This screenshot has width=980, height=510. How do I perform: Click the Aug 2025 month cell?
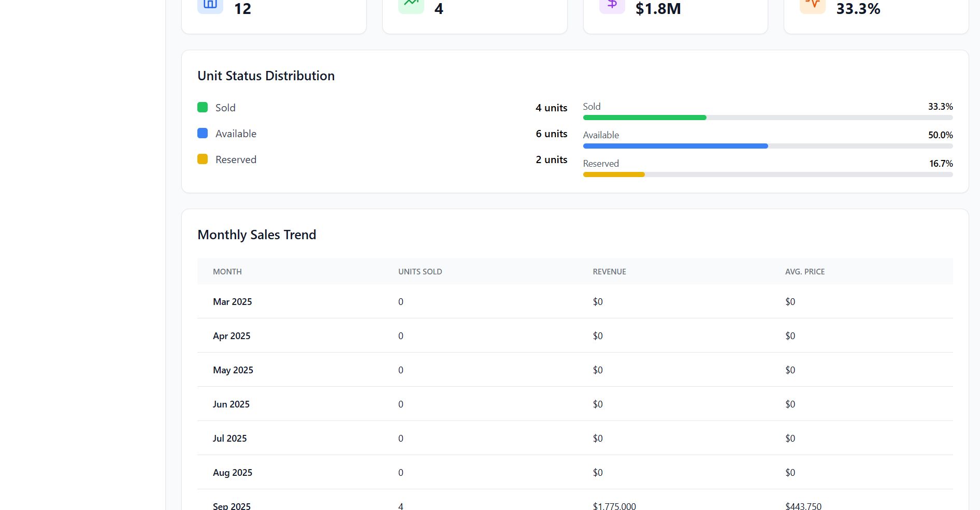click(x=233, y=473)
